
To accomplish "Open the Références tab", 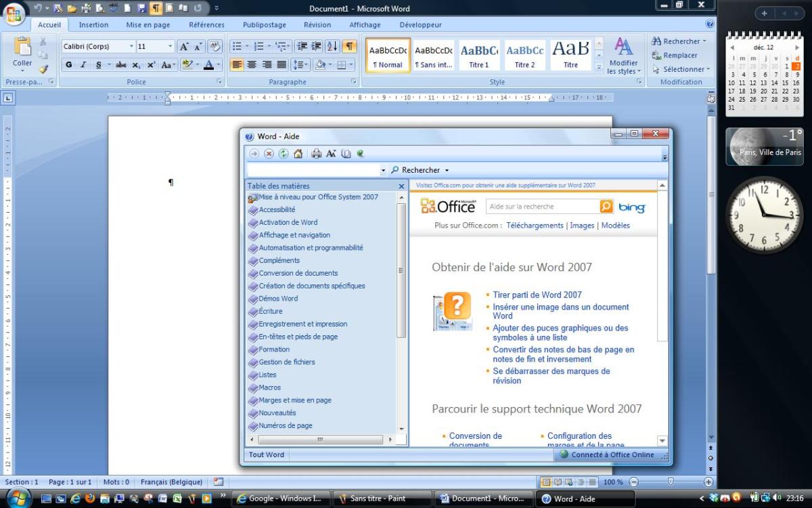I will pyautogui.click(x=206, y=25).
